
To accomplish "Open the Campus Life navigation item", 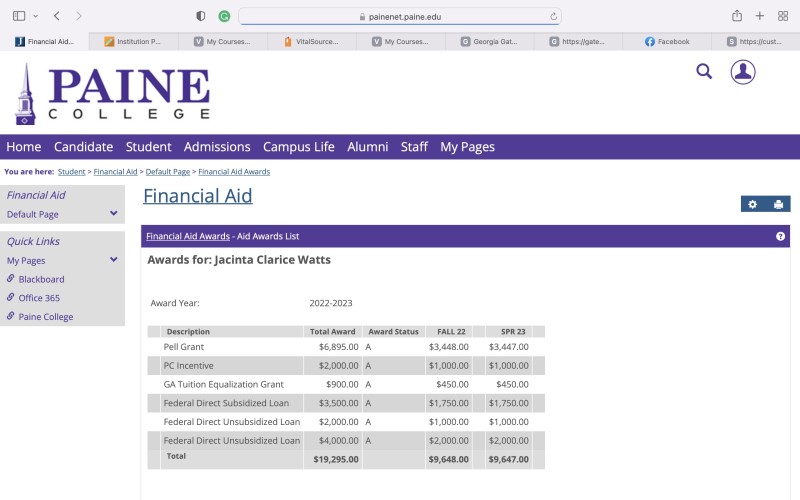I will click(x=299, y=147).
